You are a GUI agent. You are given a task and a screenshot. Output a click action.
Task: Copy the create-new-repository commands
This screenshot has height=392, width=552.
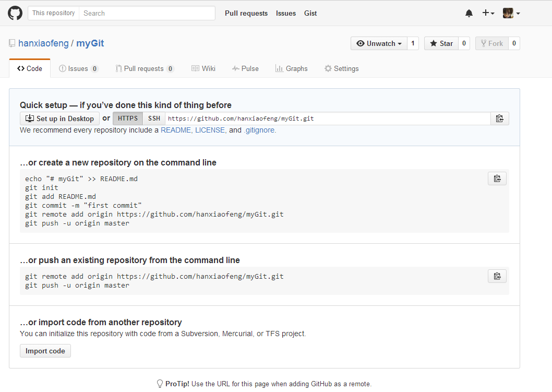point(497,179)
